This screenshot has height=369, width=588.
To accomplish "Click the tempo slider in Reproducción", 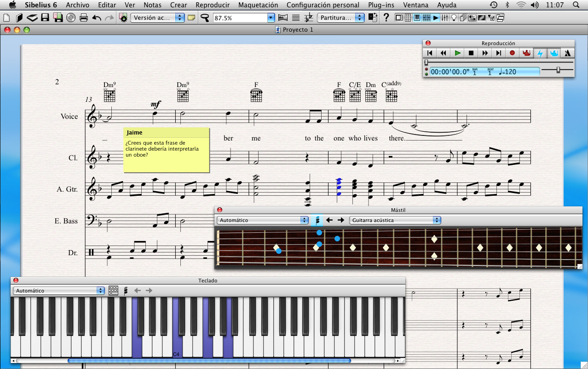I will point(557,70).
